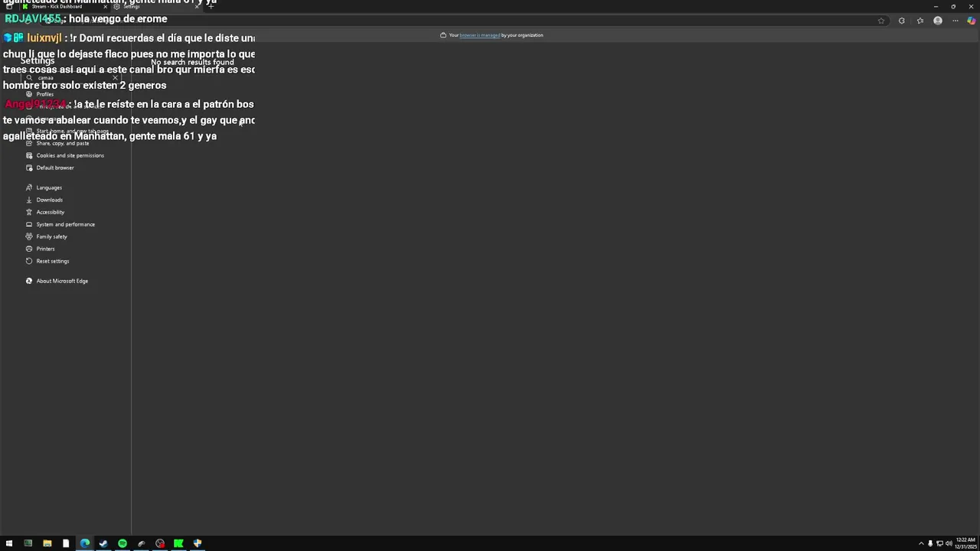The height and width of the screenshot is (551, 980).
Task: Open Steam from the taskbar
Action: [x=103, y=543]
